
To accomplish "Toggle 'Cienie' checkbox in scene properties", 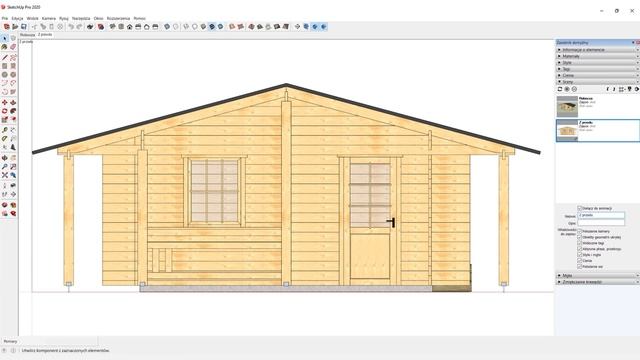I will pos(579,260).
